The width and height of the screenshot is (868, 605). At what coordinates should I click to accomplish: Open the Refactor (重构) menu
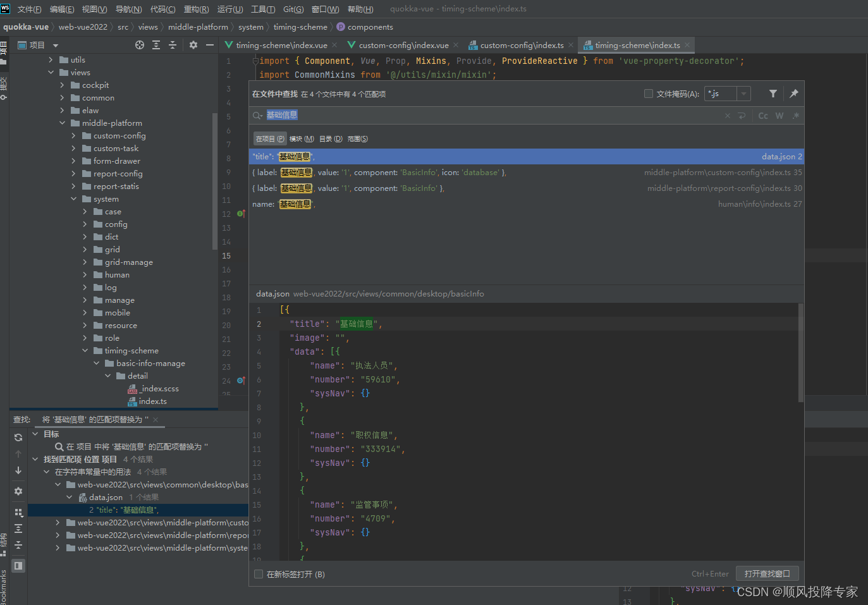tap(196, 9)
